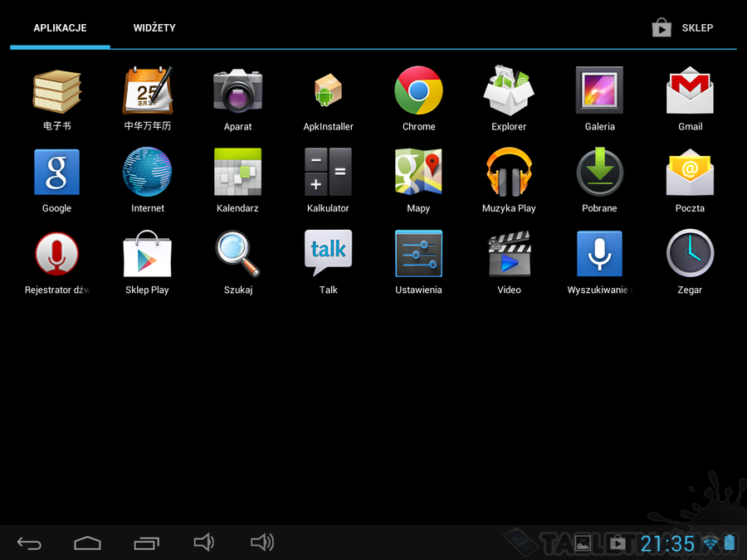The image size is (747, 560).
Task: Open the Recent apps button
Action: tap(146, 543)
